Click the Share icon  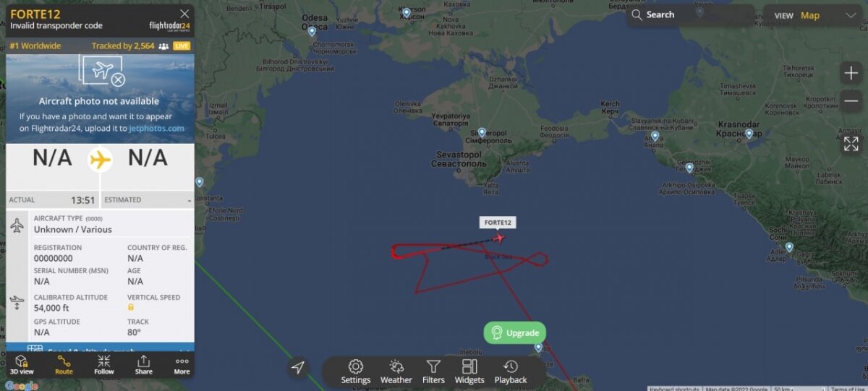(143, 364)
